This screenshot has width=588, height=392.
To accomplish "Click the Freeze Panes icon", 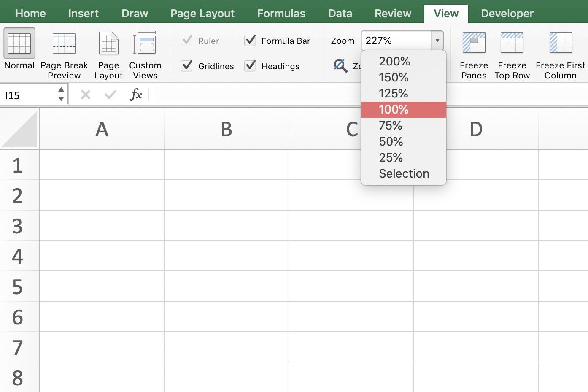I will tap(474, 43).
